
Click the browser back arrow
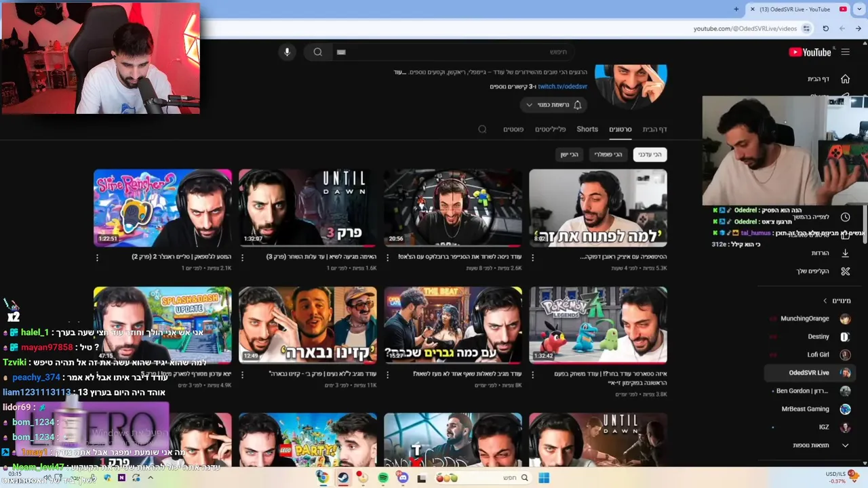tap(842, 28)
